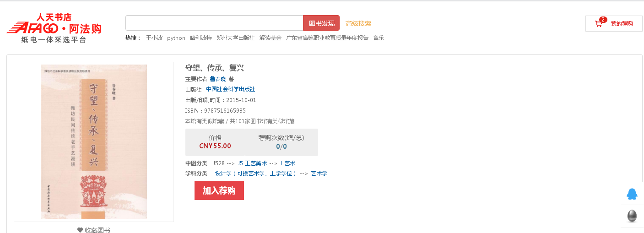Screen dimensions: 644x233
Task: Click the gray sphere sidebar icon
Action: [x=632, y=216]
